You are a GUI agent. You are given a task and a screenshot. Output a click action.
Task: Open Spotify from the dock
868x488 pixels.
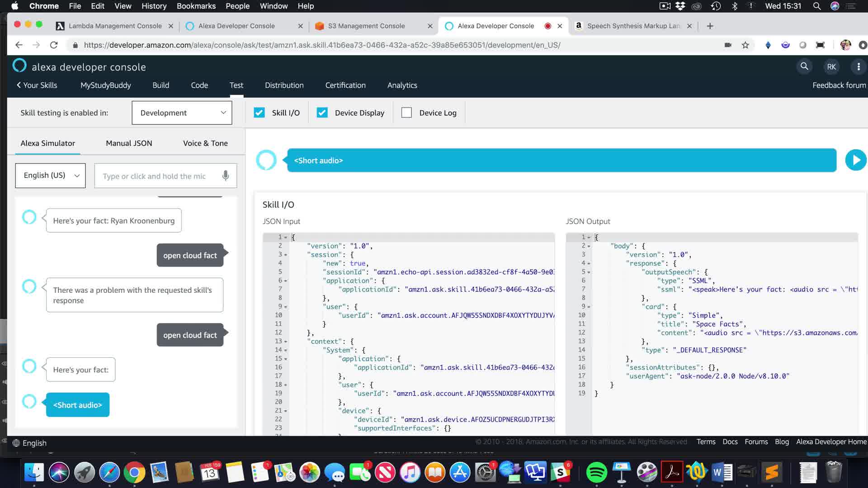(596, 473)
